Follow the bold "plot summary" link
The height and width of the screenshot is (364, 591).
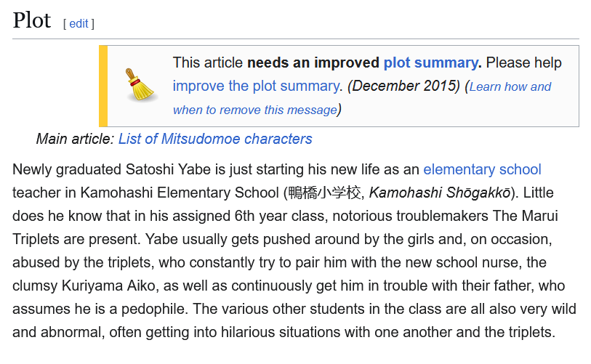[430, 62]
